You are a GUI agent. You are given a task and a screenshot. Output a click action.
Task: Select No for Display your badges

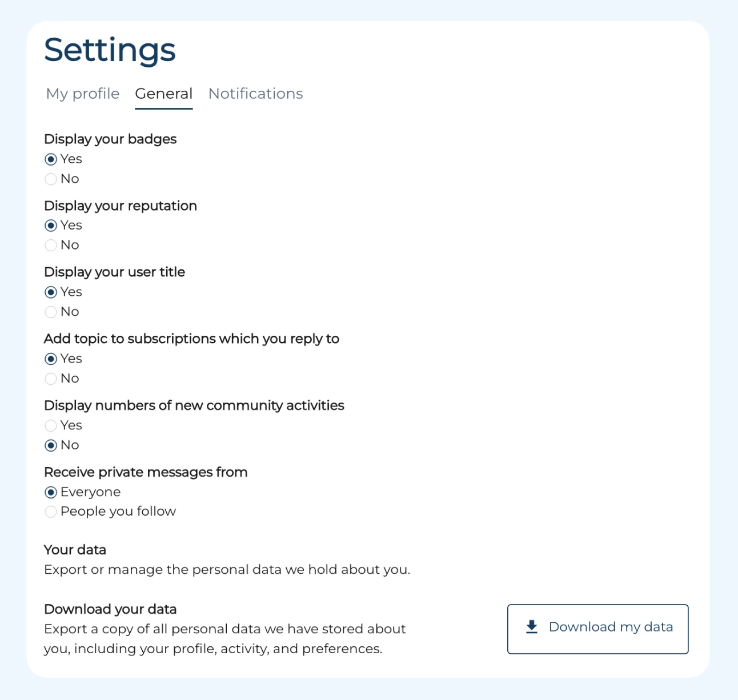(51, 179)
